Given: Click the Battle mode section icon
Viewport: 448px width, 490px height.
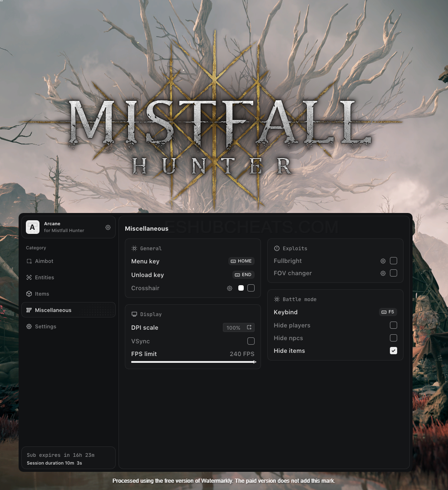Looking at the screenshot, I should 277,299.
